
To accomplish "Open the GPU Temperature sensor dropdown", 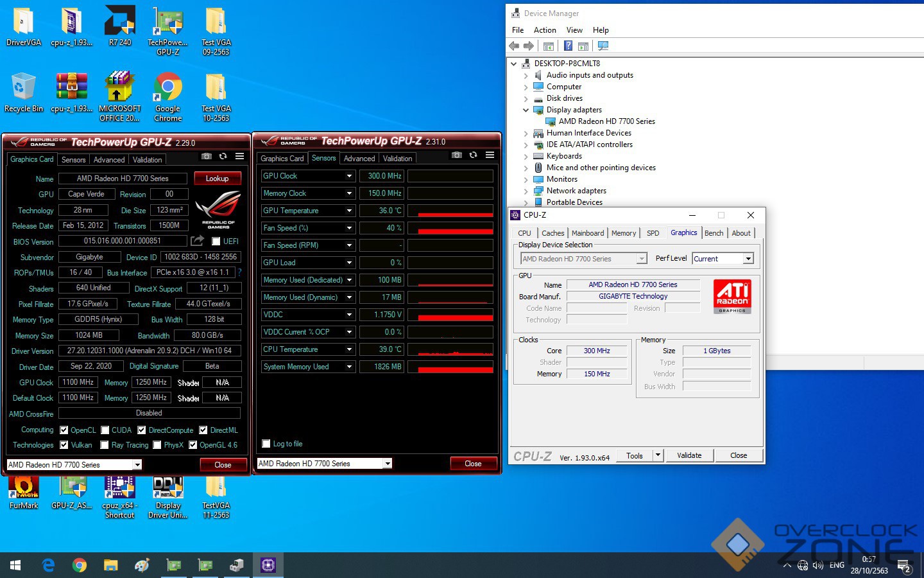I will [349, 211].
